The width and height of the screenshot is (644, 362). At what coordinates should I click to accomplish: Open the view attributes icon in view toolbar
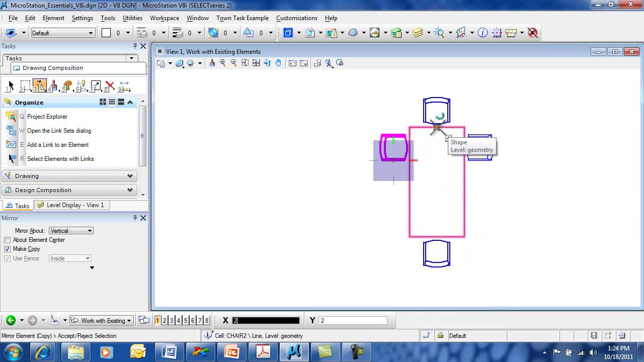(x=161, y=63)
